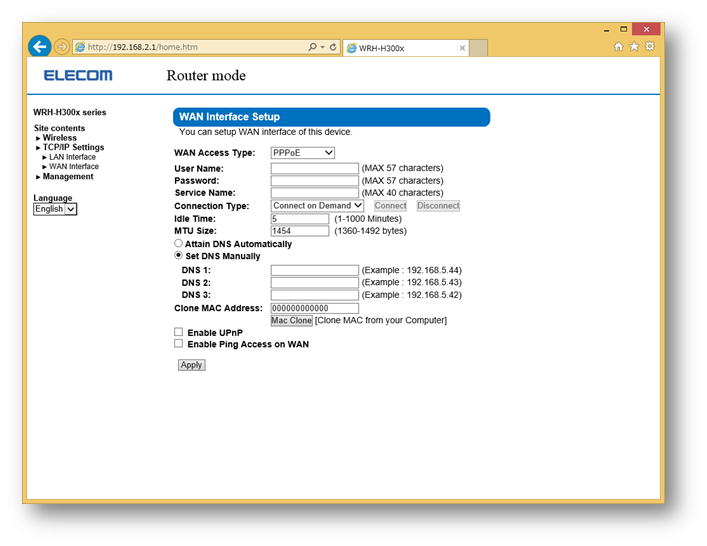Viewport: 707px width, 546px height.
Task: Click the ELECOM logo
Action: (78, 75)
